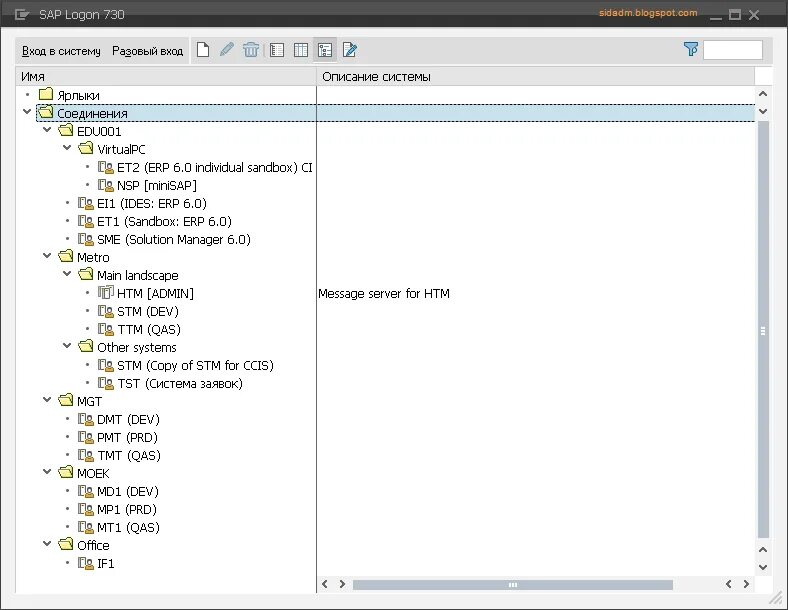Click the new connection entry icon

(x=203, y=50)
